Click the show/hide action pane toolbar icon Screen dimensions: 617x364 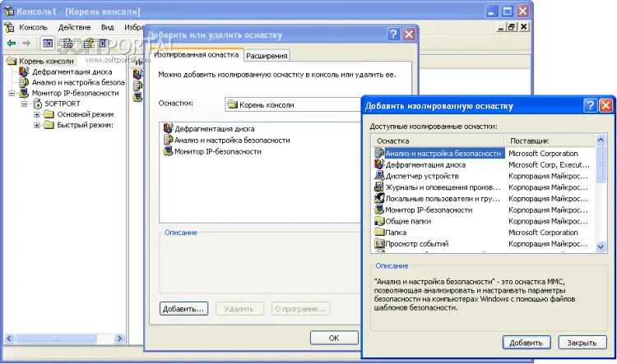coord(103,44)
